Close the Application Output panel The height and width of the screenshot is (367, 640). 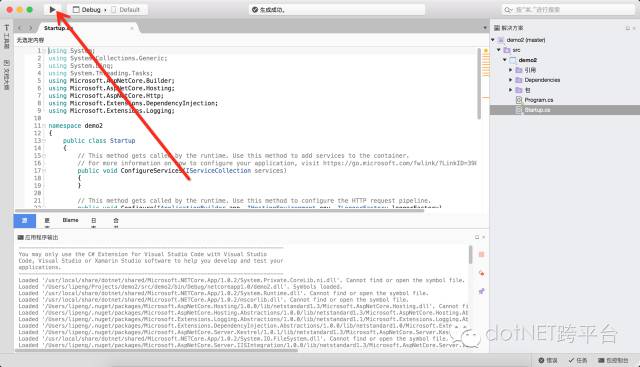tap(484, 237)
